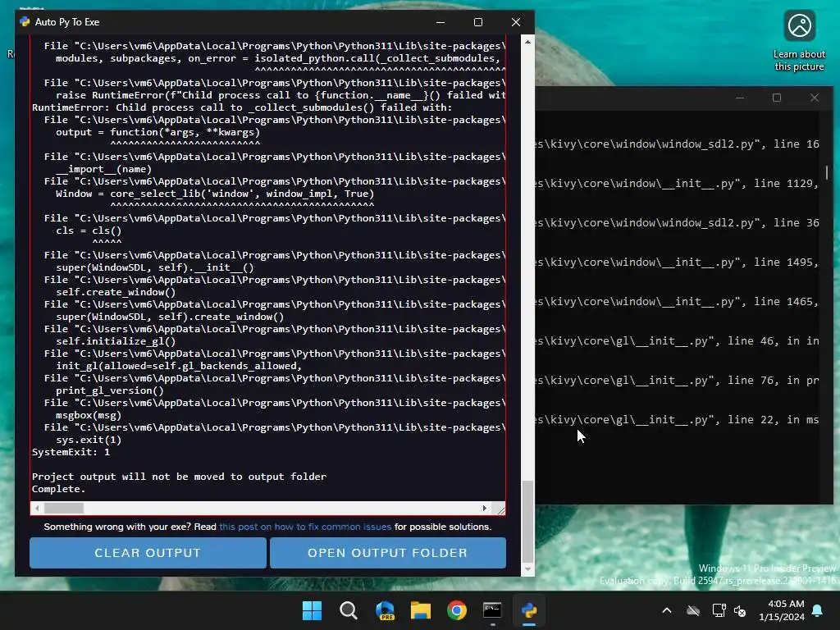Minimize the Auto Py To Exe window
This screenshot has height=630, width=840.
(x=441, y=22)
